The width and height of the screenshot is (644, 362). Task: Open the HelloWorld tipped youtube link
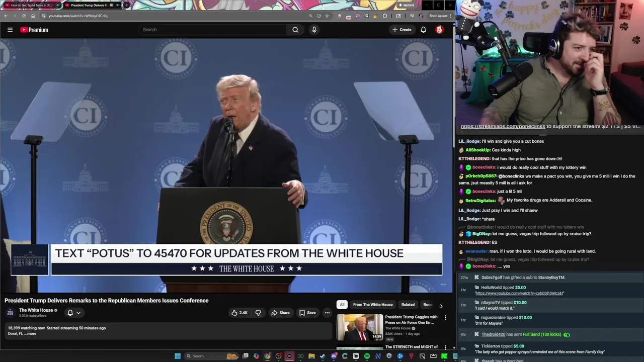click(x=519, y=293)
